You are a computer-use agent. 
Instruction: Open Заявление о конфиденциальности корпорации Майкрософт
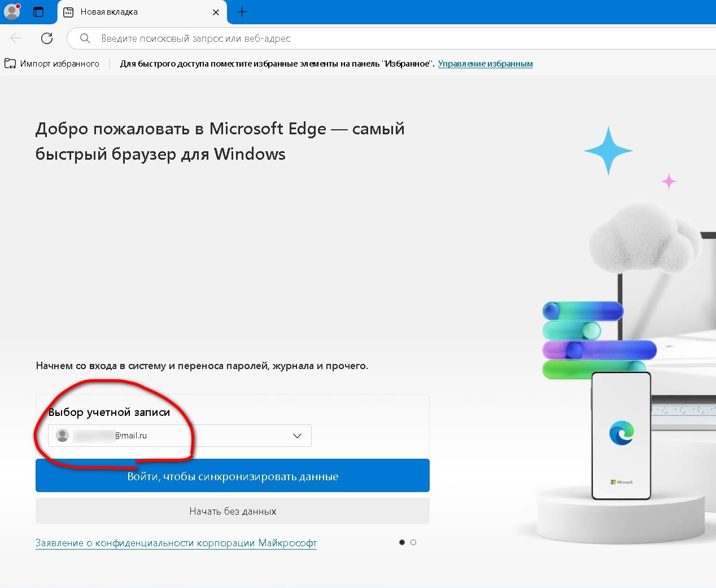[176, 543]
